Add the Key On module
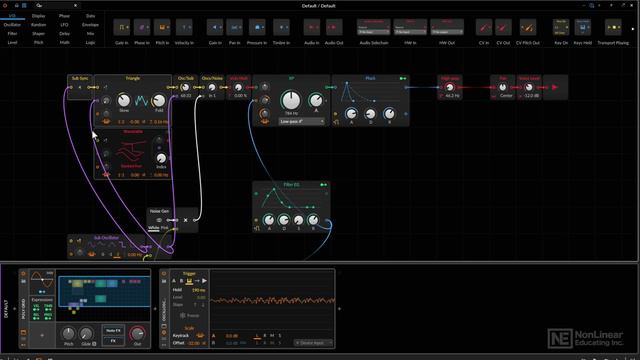 pyautogui.click(x=561, y=27)
